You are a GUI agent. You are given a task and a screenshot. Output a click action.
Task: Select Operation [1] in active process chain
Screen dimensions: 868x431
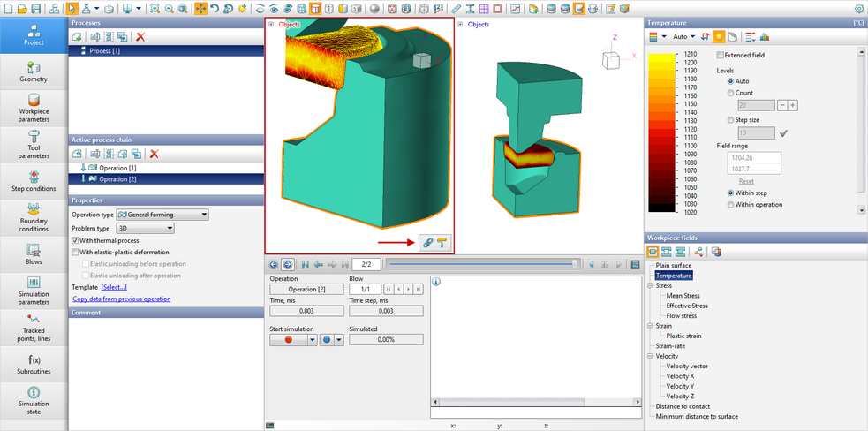point(117,168)
